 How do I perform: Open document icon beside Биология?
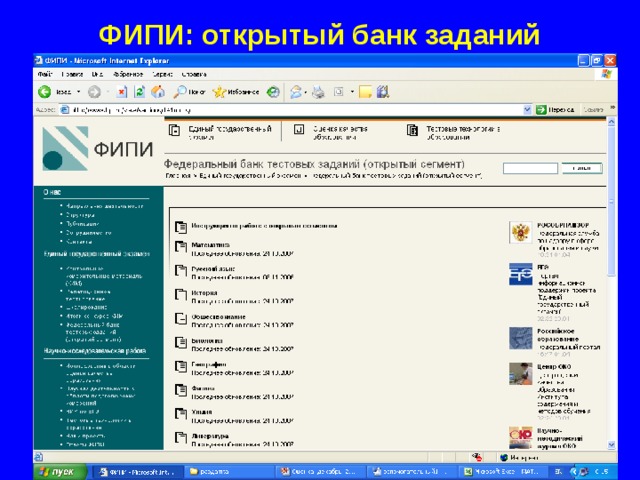pyautogui.click(x=181, y=342)
